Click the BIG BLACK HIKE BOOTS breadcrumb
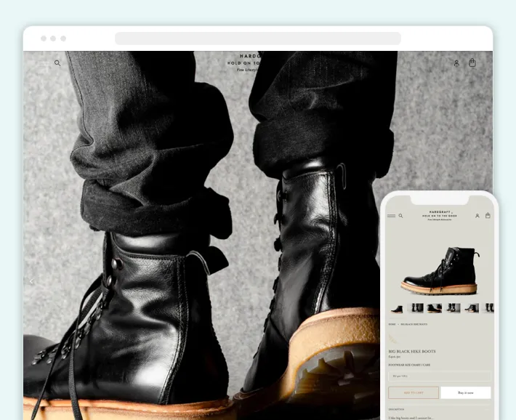Screen dimensions: 516x420 click(x=414, y=324)
